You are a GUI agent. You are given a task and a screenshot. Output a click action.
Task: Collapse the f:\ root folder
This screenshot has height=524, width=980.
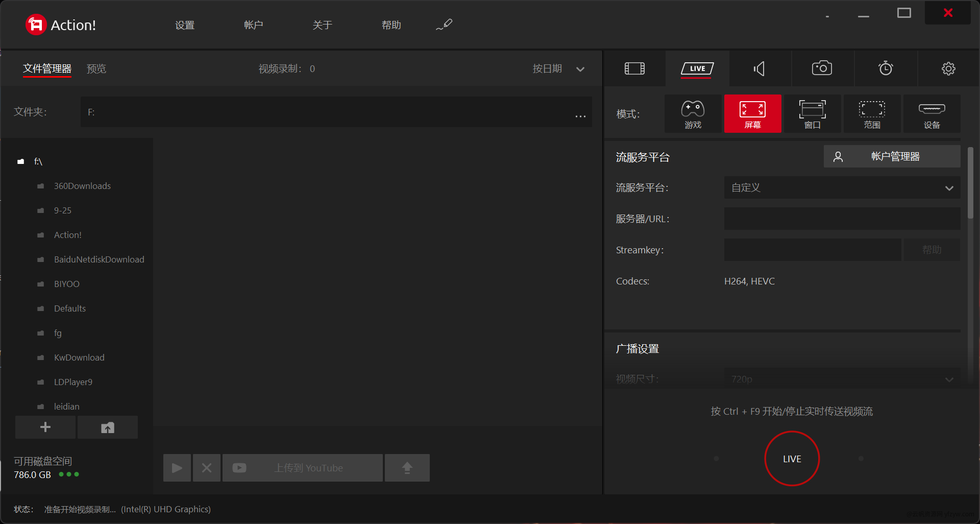click(x=20, y=161)
